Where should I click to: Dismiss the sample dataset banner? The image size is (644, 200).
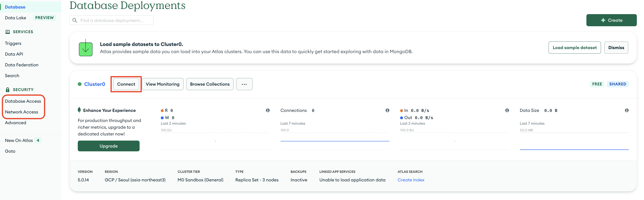[616, 48]
